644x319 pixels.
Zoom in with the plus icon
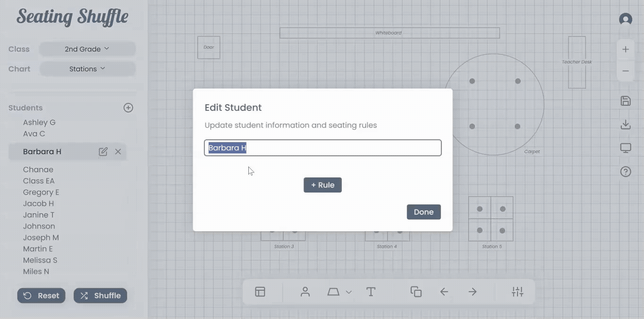[x=626, y=50]
